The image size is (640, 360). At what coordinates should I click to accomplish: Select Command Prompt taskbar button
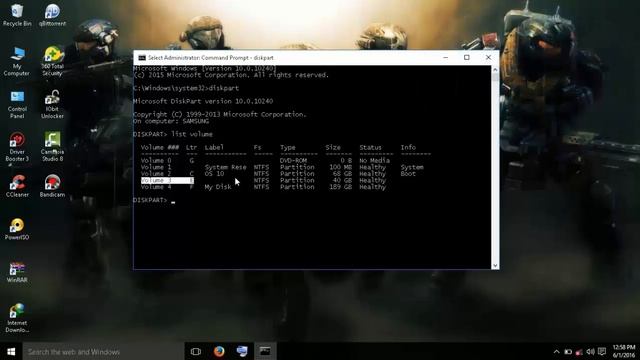click(x=265, y=351)
